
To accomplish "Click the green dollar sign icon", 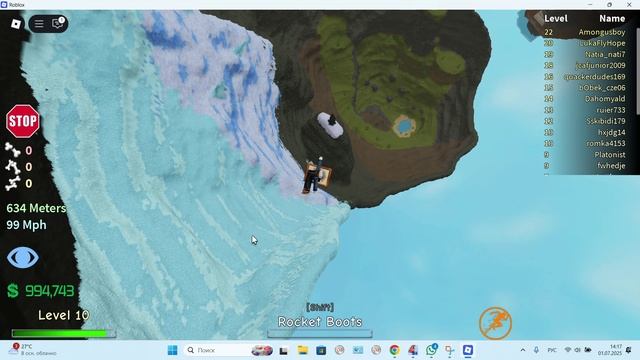I will tap(13, 291).
